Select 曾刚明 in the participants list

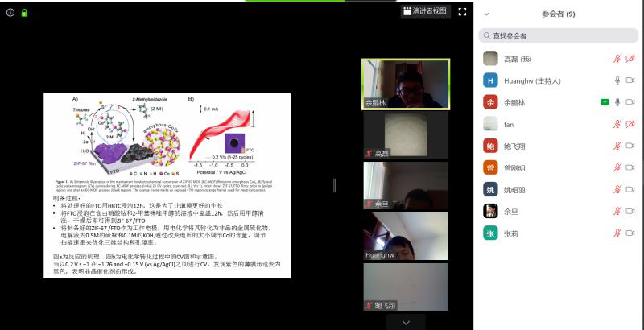(x=514, y=167)
